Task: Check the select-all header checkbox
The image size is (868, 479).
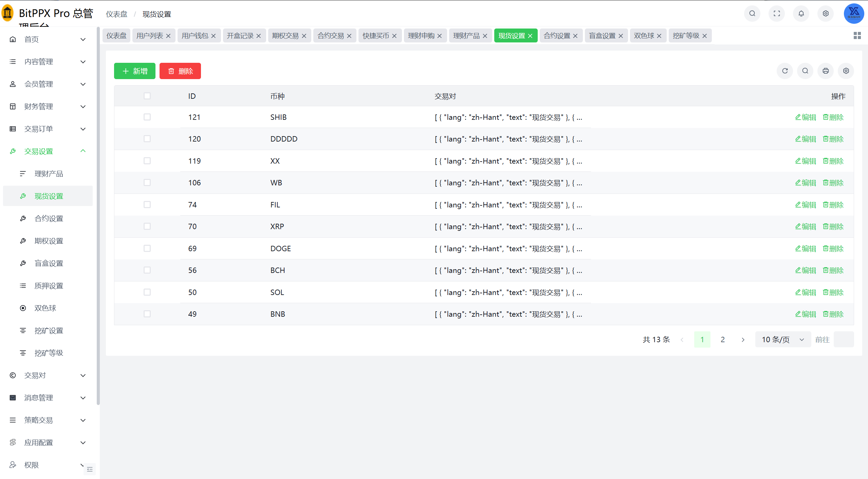Action: click(147, 96)
